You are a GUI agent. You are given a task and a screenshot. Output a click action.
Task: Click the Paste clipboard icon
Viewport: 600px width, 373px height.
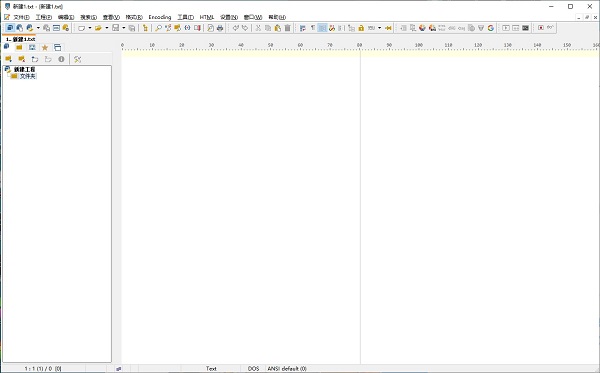coord(277,28)
